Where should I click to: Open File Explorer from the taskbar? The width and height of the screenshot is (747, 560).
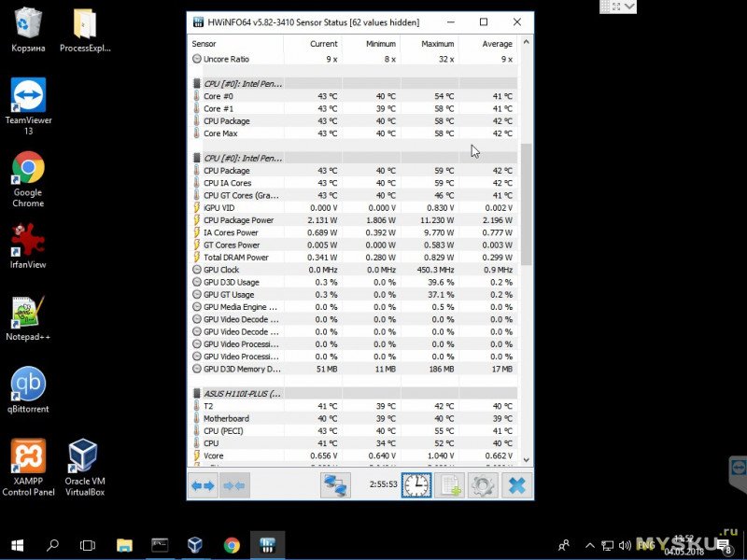point(124,545)
